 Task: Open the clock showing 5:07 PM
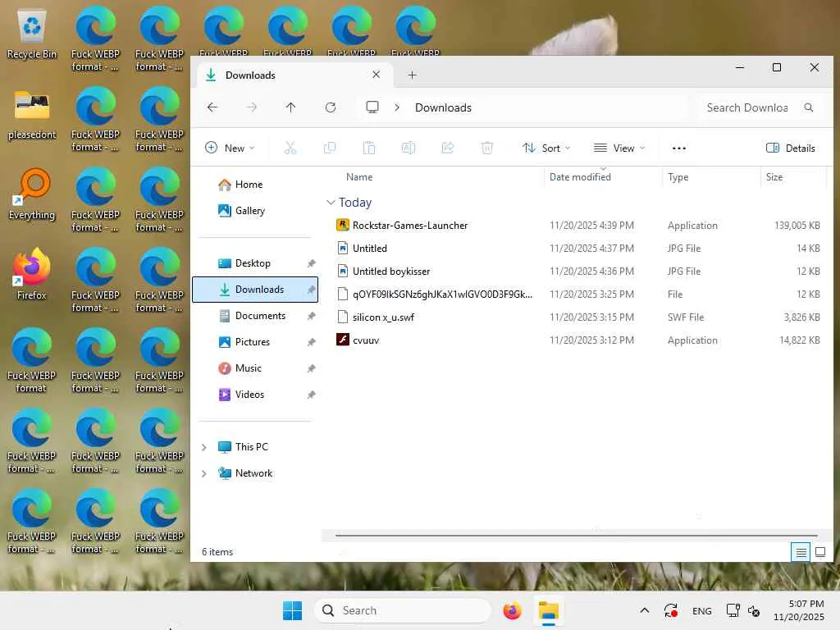click(799, 610)
